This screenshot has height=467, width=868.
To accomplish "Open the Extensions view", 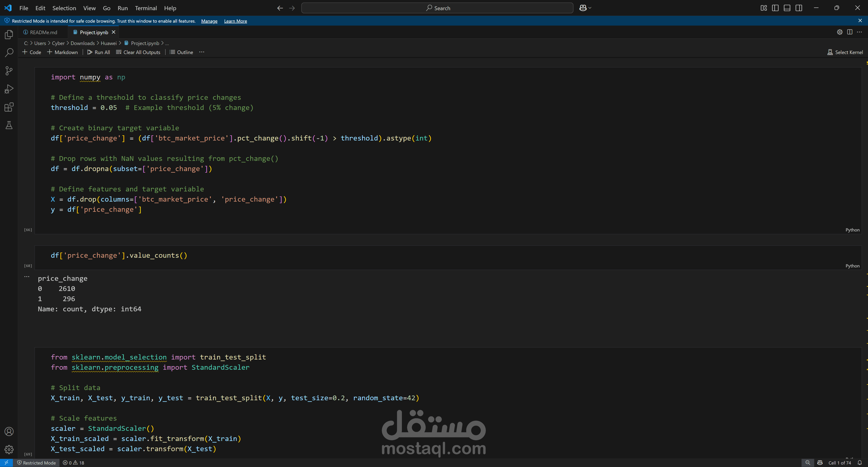I will (x=9, y=107).
